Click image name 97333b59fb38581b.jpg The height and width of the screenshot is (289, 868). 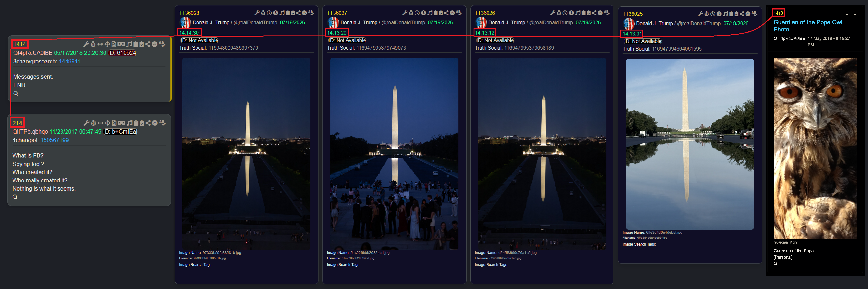(222, 253)
